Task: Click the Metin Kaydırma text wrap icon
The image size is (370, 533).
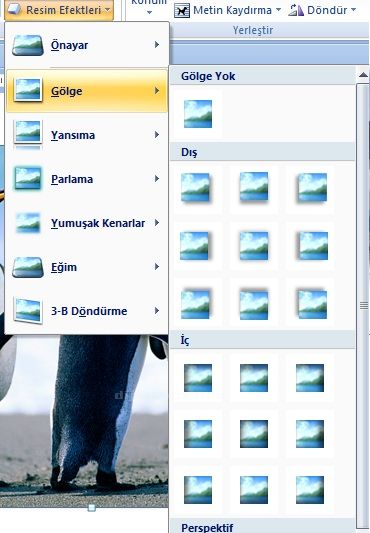Action: coord(182,11)
